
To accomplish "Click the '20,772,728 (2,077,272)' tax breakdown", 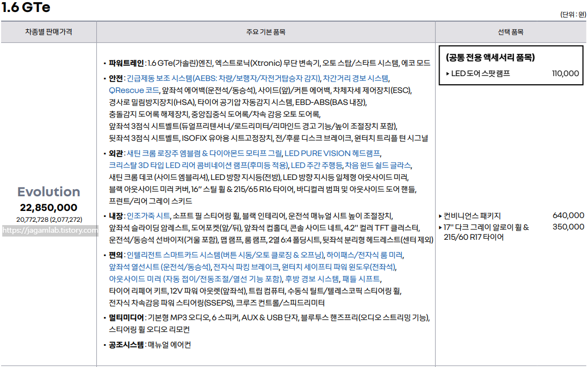I will pos(49,220).
